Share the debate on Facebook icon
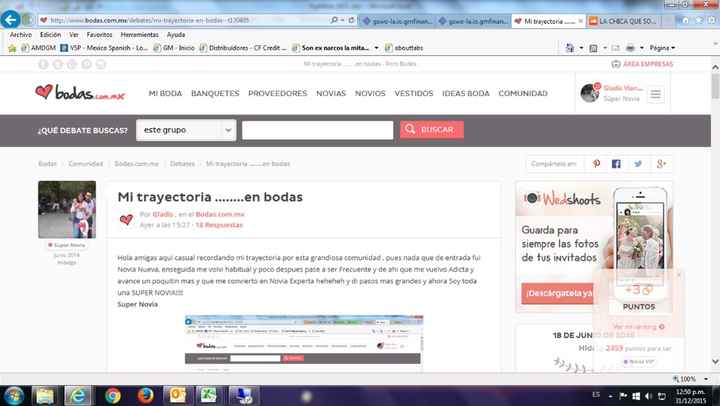This screenshot has height=406, width=720. coord(616,164)
